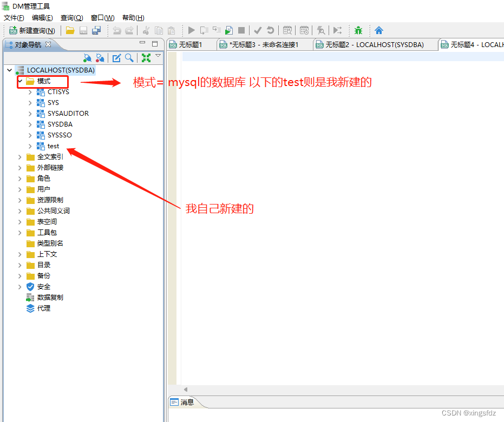Viewport: 504px width, 422px height.
Task: Open the 窗口(W) menu
Action: (x=102, y=18)
